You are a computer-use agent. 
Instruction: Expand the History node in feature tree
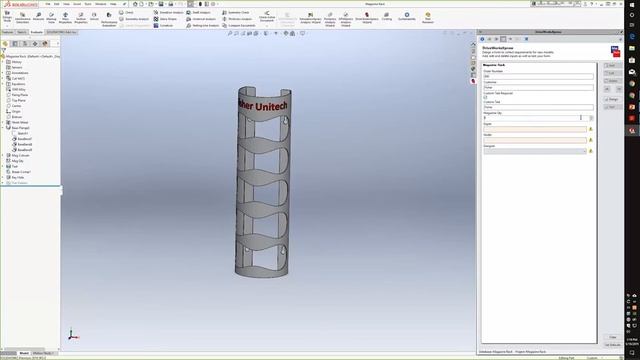pyautogui.click(x=3, y=62)
